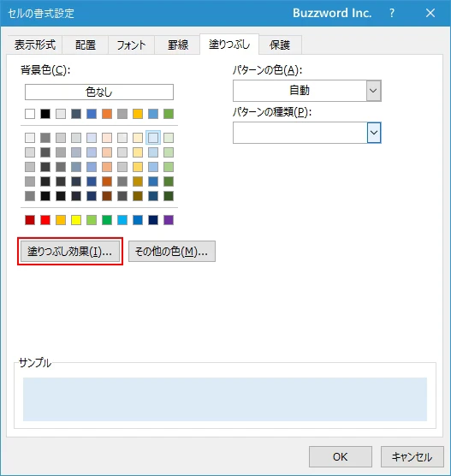Expand the パターンの種類 dropdown arrow
451x476 pixels.
[374, 133]
